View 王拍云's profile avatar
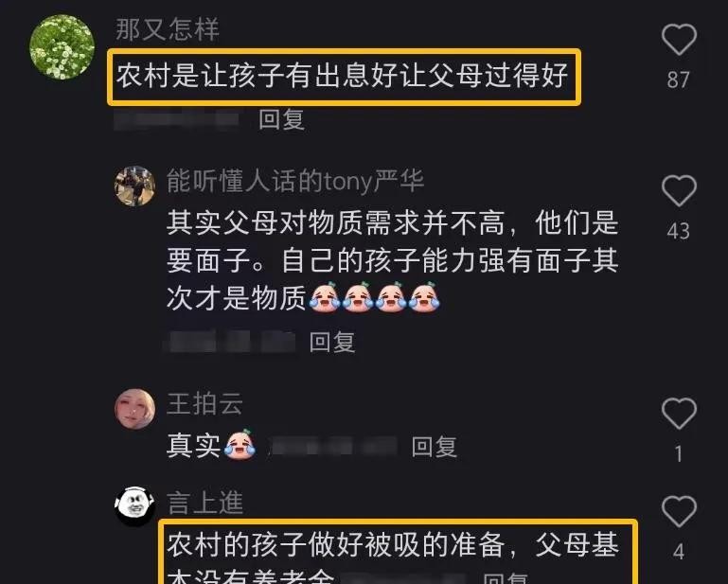This screenshot has height=584, width=728. [x=134, y=409]
